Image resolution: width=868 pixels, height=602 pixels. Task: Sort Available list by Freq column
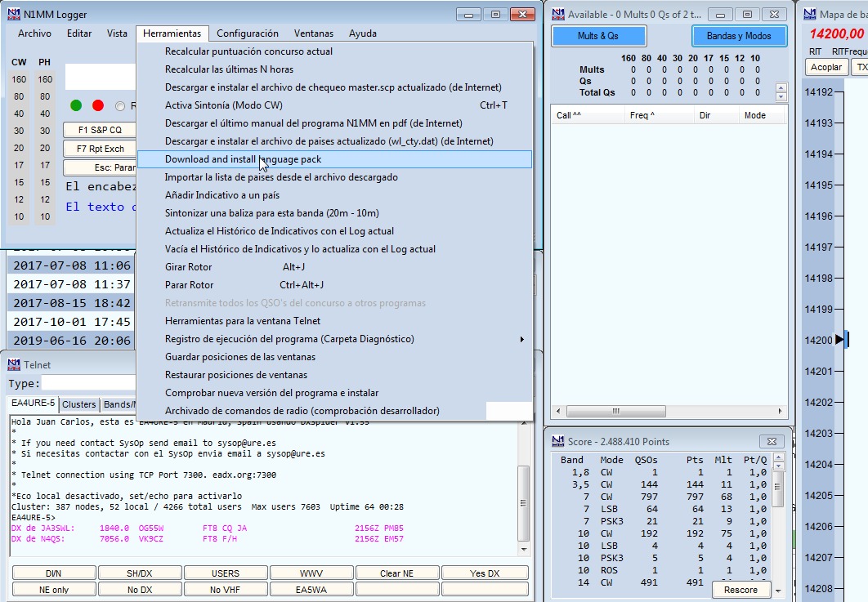pyautogui.click(x=659, y=115)
